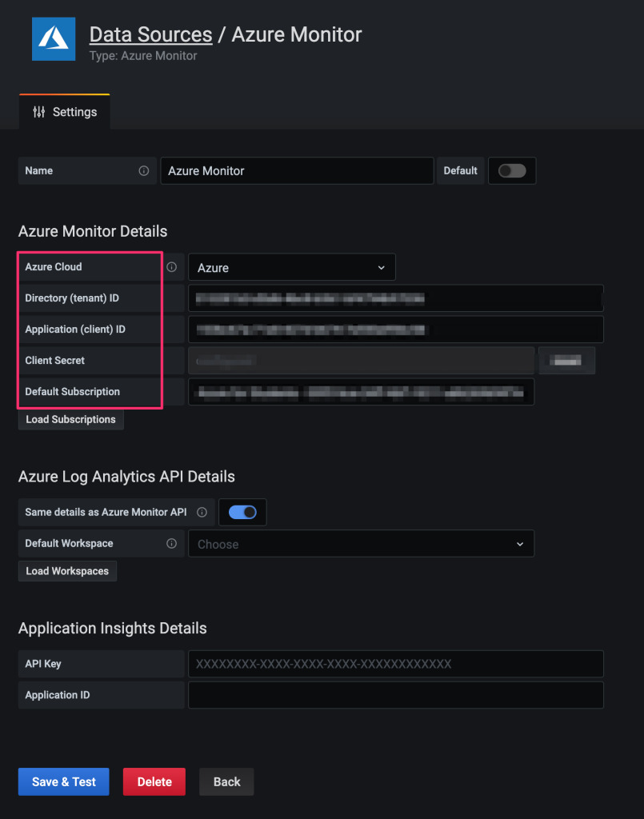
Task: Switch to the Settings tab
Action: tap(65, 112)
